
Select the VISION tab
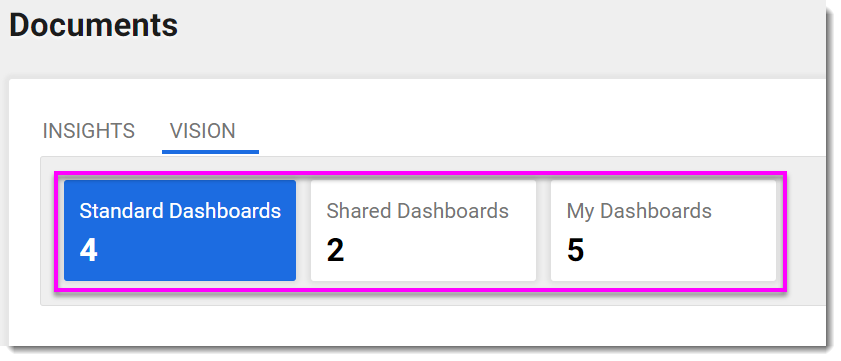pos(202,131)
